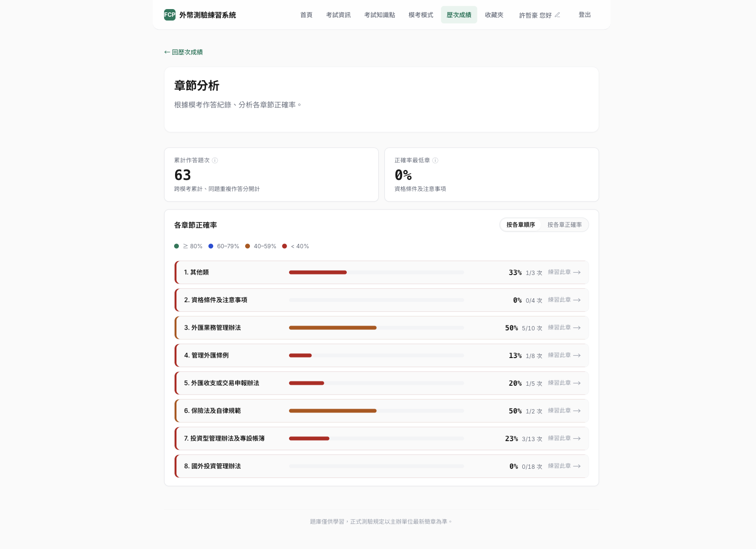Screen dimensions: 756x549
Task: Click chapter name 1. 其他類
Action: (197, 273)
